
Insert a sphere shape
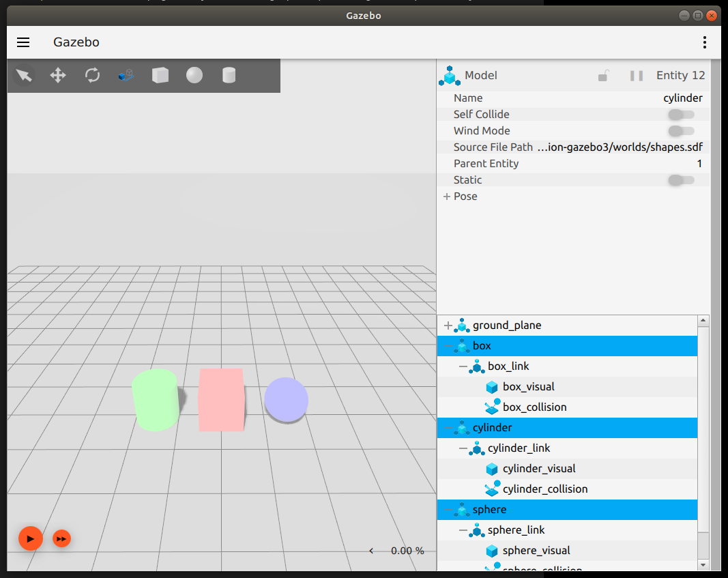pos(194,75)
